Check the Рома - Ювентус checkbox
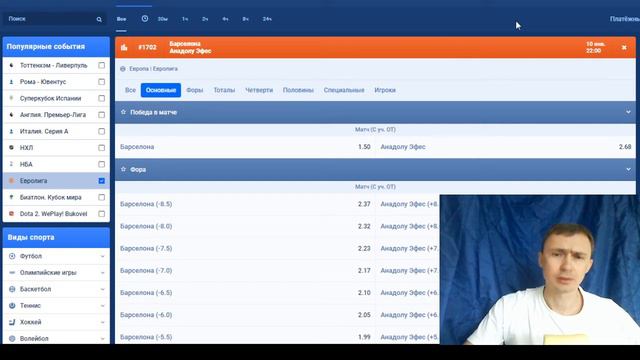Viewport: 640px width, 360px height. pos(102,82)
